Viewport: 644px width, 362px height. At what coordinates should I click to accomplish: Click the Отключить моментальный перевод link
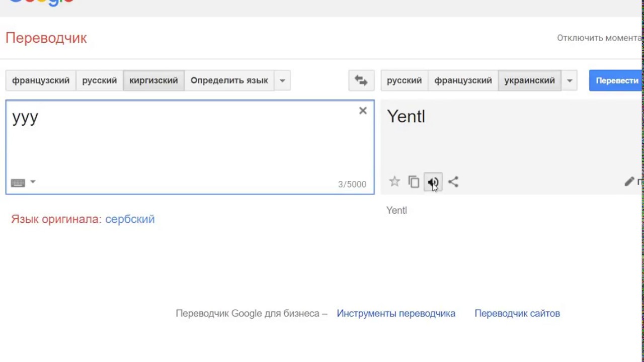[x=600, y=38]
